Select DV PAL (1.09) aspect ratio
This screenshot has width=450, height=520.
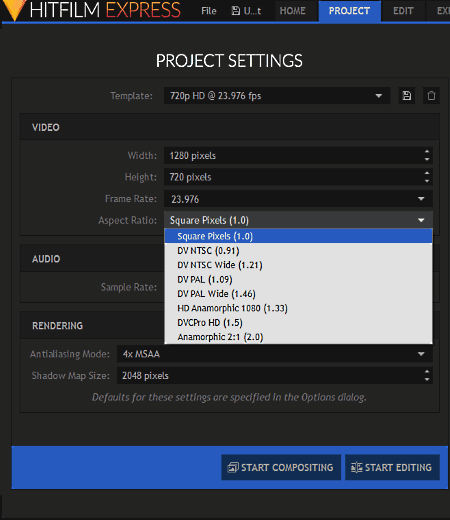[298, 279]
